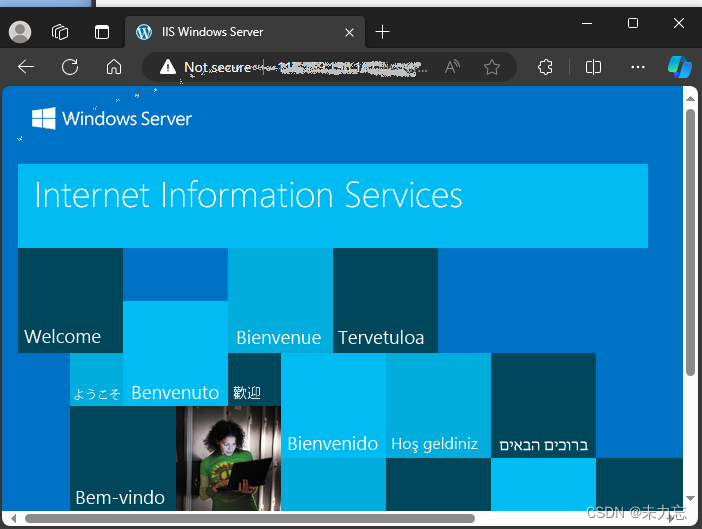Click the vertical scrollbar thumb
Viewport: 702px width, 529px height.
click(690, 242)
